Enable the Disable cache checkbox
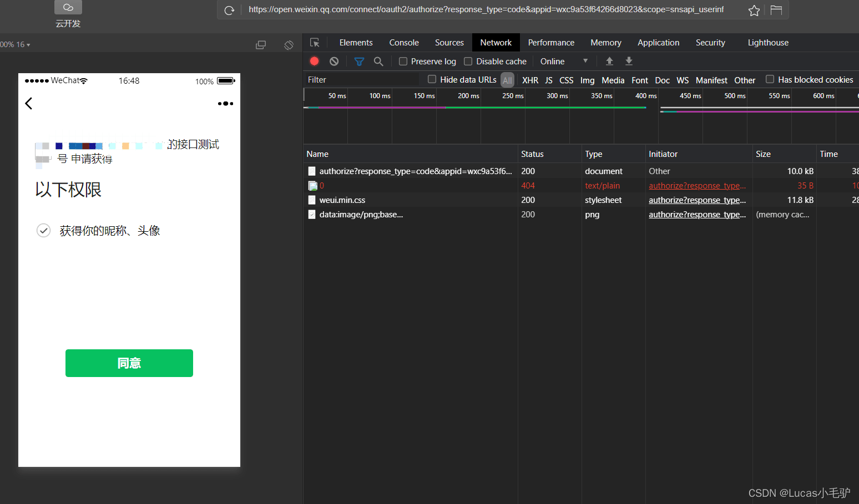Image resolution: width=859 pixels, height=504 pixels. tap(468, 61)
